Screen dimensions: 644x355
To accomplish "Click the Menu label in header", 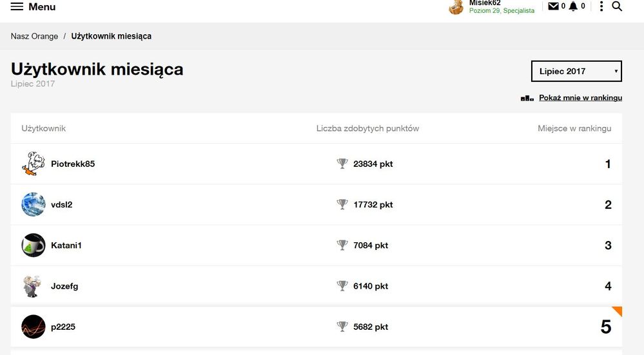I will [x=42, y=6].
